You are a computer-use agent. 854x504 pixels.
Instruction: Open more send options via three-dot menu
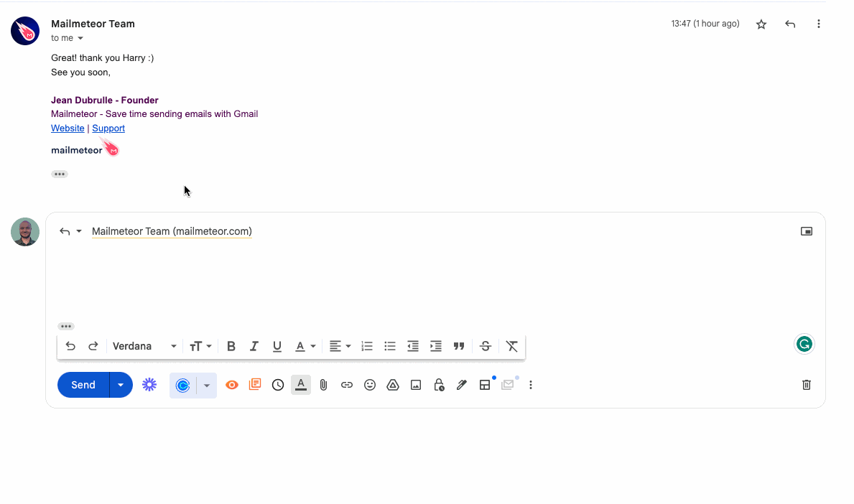pyautogui.click(x=530, y=384)
